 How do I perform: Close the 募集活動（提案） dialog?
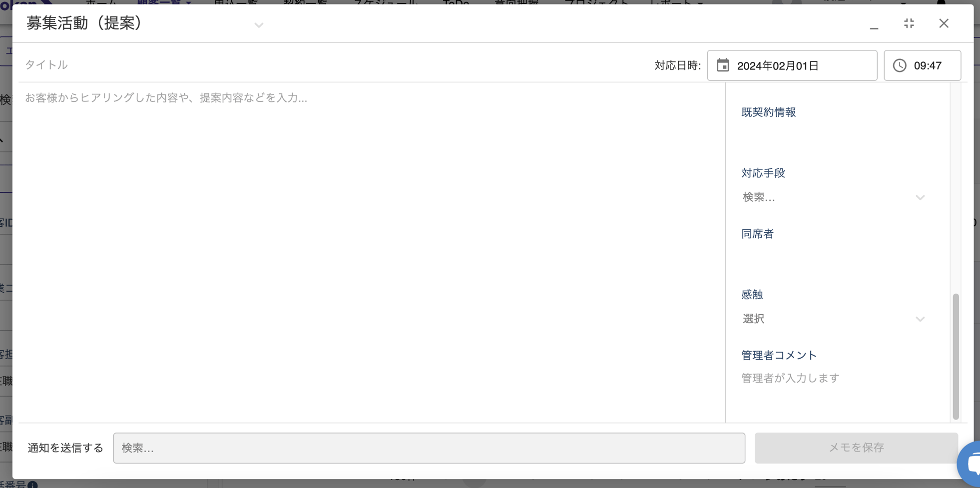(944, 23)
